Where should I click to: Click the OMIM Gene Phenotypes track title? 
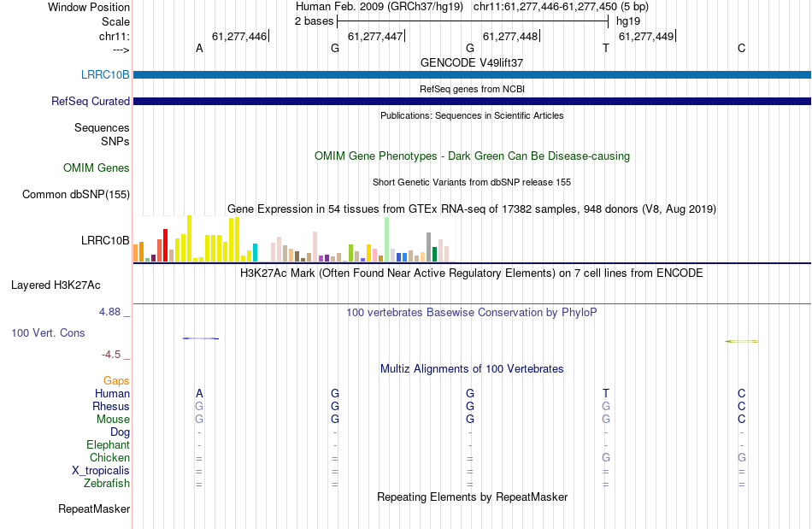point(472,156)
